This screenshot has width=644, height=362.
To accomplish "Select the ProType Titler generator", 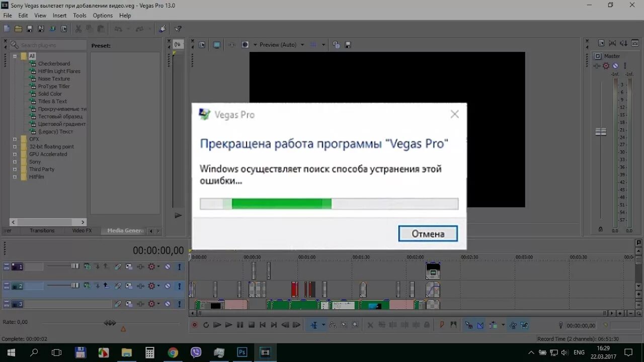I will [x=54, y=86].
